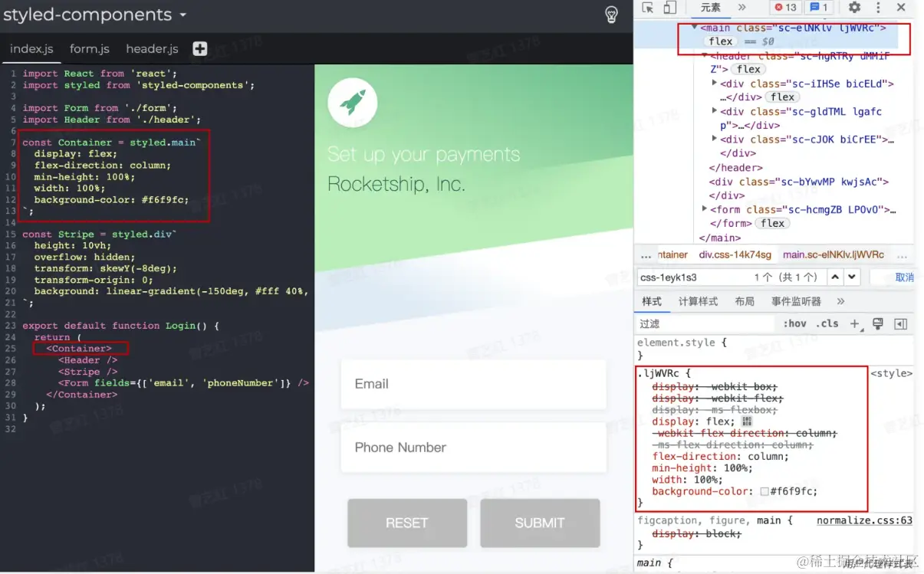Focus the Email input field
924x574 pixels.
(473, 384)
